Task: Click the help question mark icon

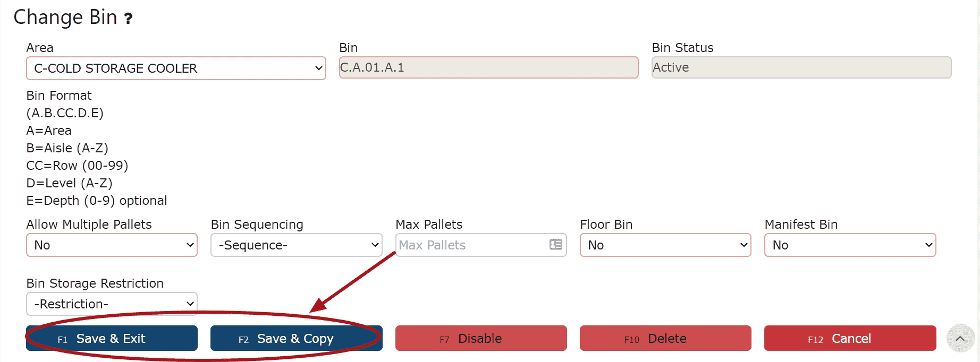Action: coord(128,19)
